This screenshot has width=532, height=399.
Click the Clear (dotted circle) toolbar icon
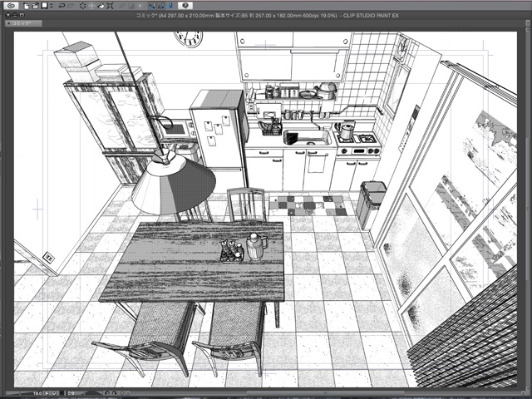click(83, 6)
